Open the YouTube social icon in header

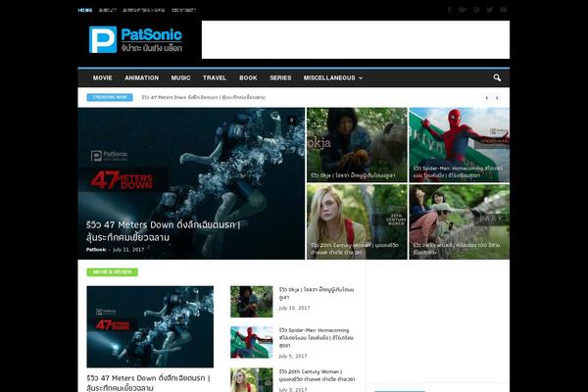pos(504,10)
